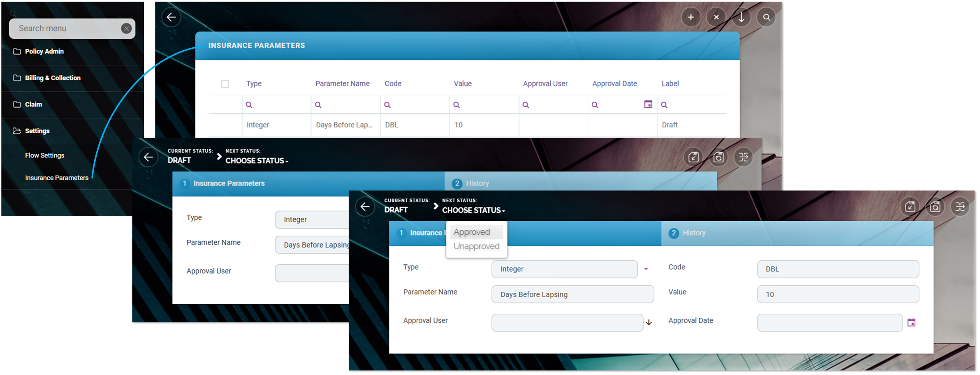Viewport: 980px width, 375px height.
Task: Click the plus icon to add a parameter
Action: tap(691, 17)
